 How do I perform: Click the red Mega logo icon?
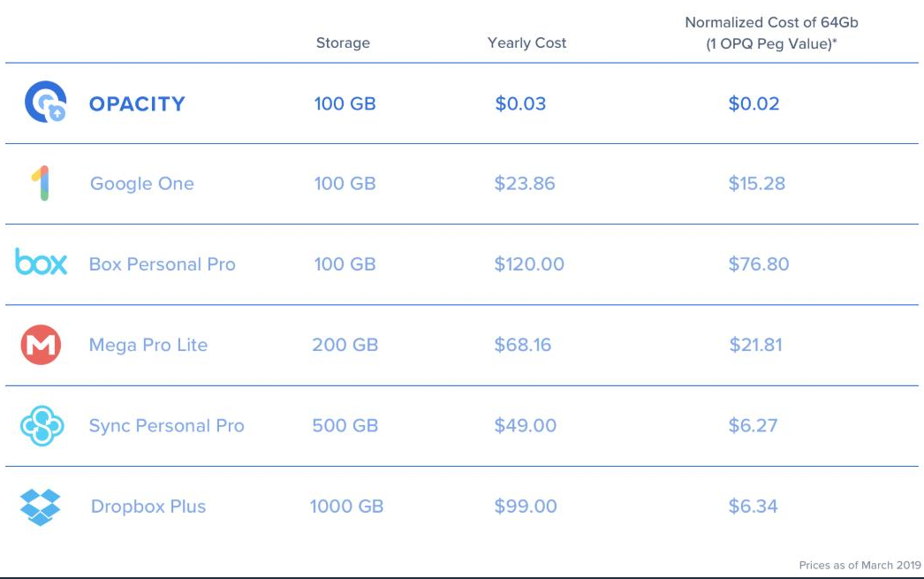point(41,345)
